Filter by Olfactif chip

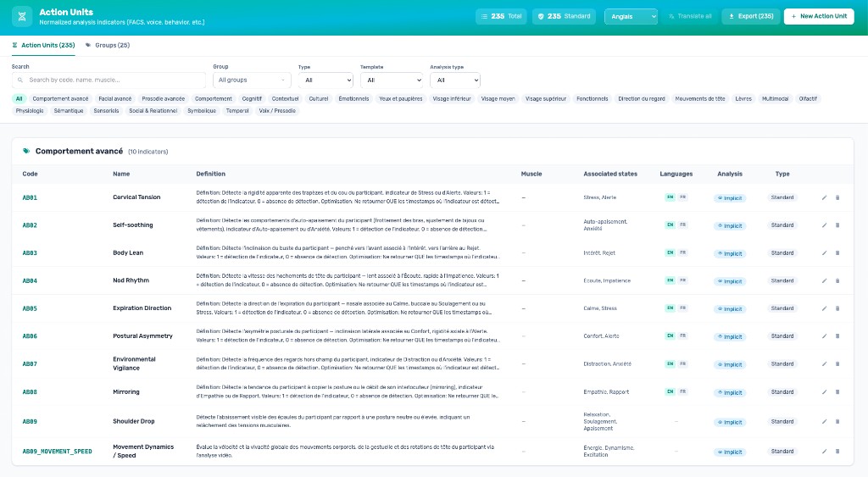coord(808,99)
